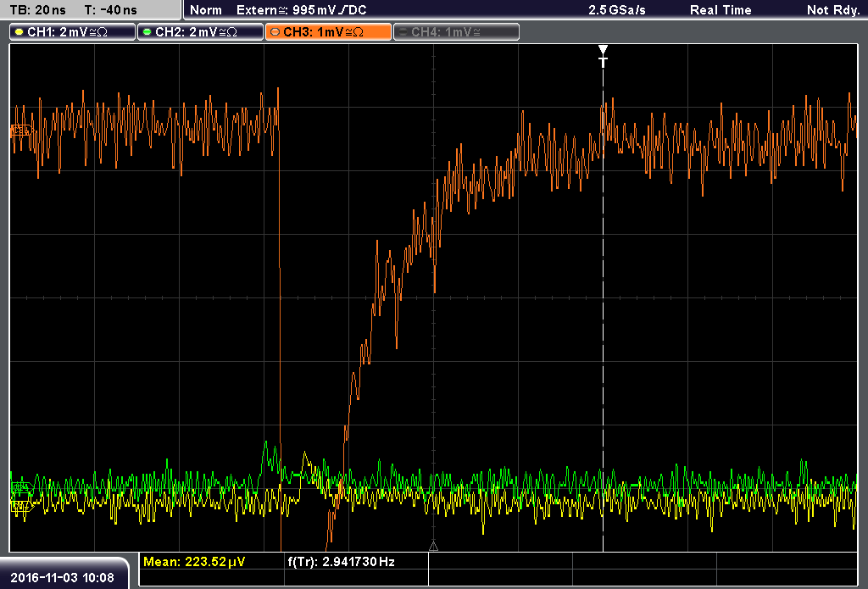Click the T: -40 ns trigger offset readout
The image size is (868, 589).
click(x=111, y=10)
